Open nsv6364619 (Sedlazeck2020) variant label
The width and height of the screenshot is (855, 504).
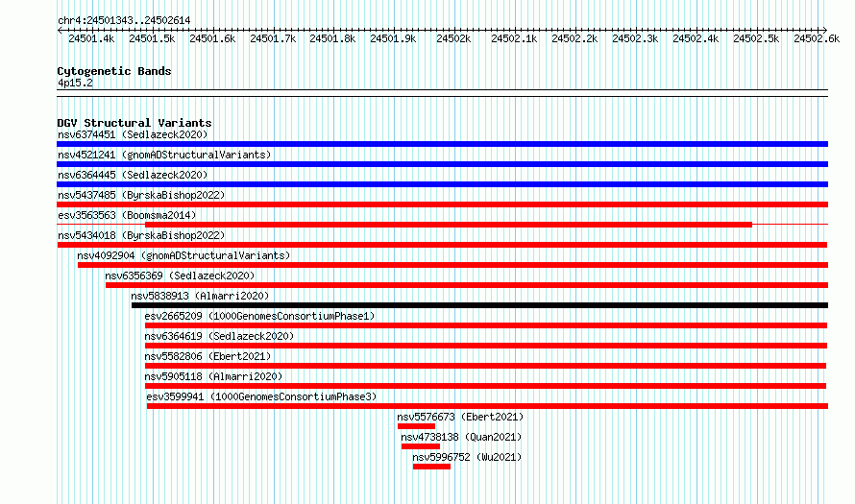pos(219,336)
